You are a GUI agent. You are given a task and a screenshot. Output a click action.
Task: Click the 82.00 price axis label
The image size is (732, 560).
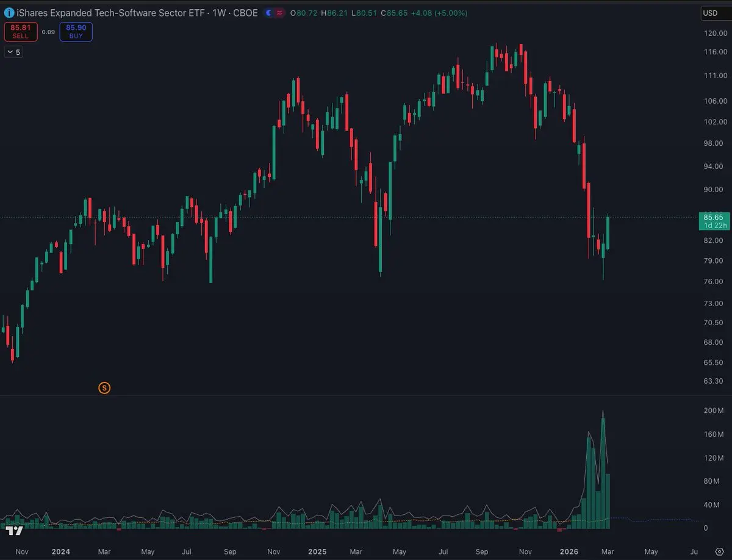click(x=714, y=240)
